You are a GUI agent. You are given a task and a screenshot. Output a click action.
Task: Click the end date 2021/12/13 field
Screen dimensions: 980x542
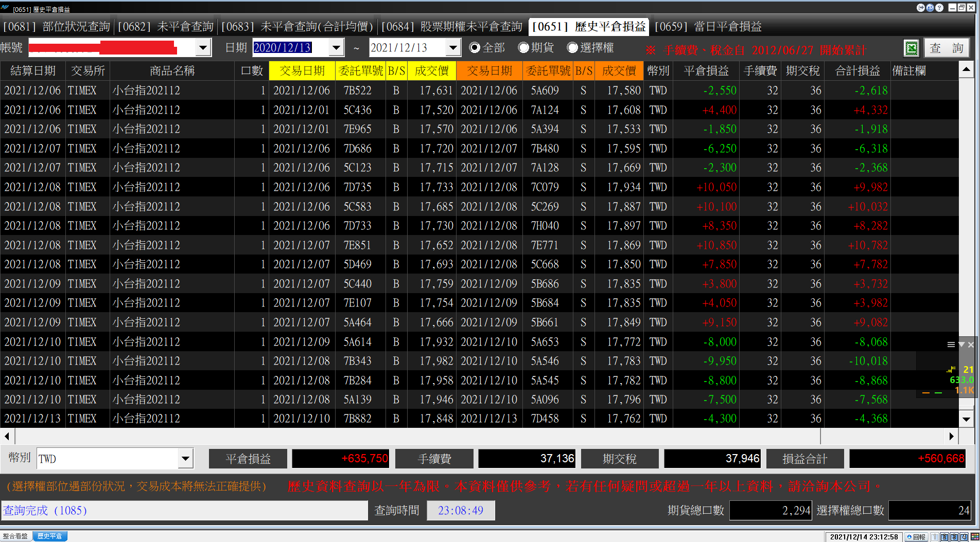(408, 48)
